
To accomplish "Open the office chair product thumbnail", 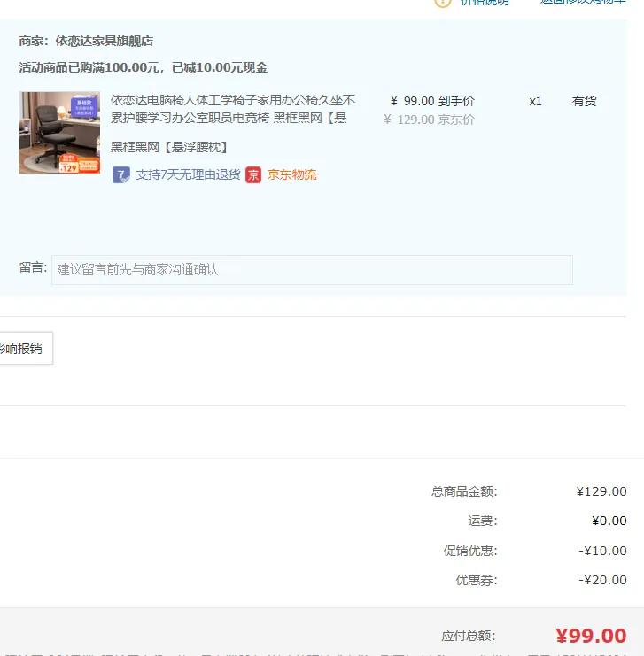I will 59,133.
